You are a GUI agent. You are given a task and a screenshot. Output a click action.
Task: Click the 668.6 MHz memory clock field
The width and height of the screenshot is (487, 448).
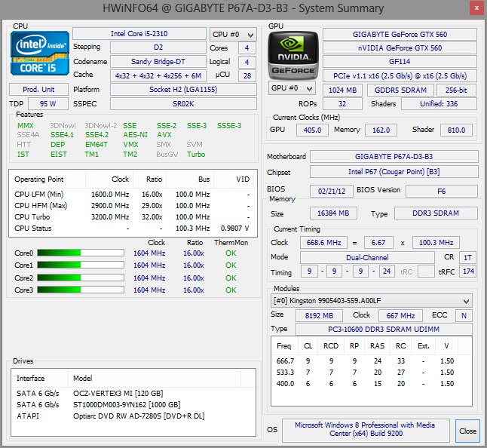323,243
